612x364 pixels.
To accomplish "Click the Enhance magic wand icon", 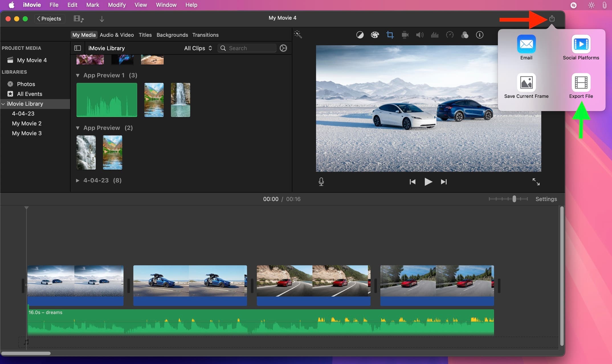I will 298,34.
